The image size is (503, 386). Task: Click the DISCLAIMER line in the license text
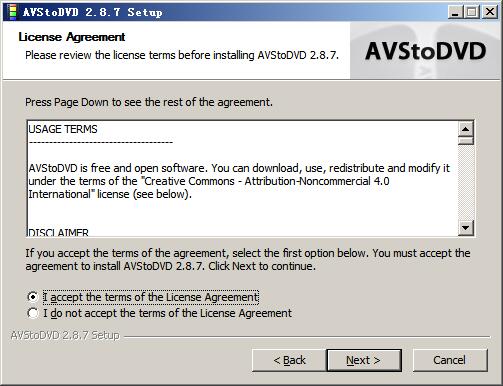59,232
